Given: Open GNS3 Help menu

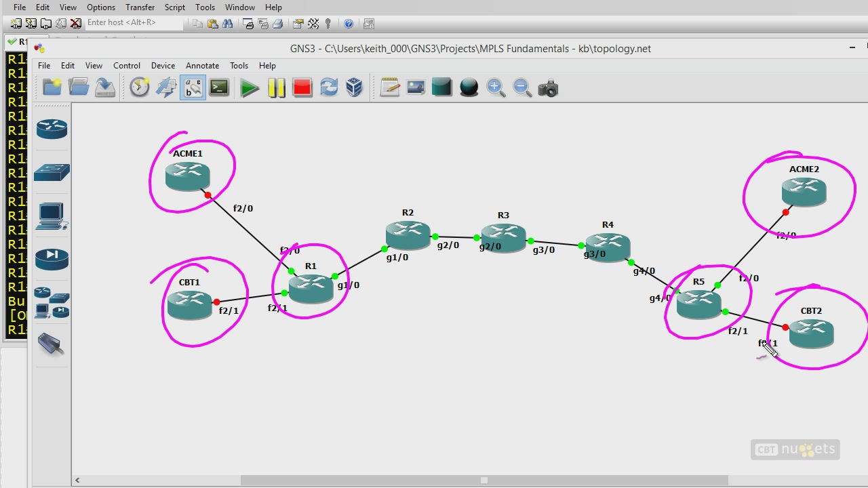Looking at the screenshot, I should click(267, 66).
